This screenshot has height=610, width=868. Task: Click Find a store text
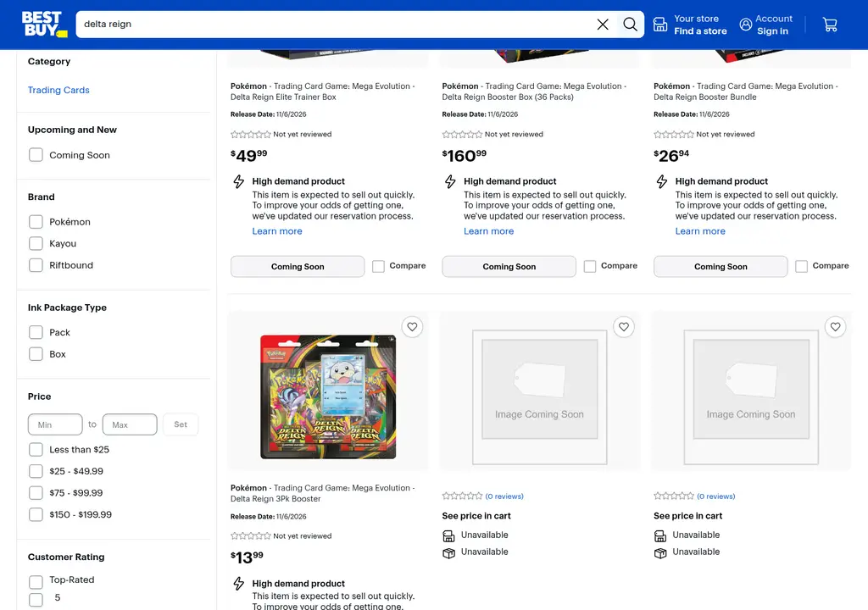(x=700, y=31)
